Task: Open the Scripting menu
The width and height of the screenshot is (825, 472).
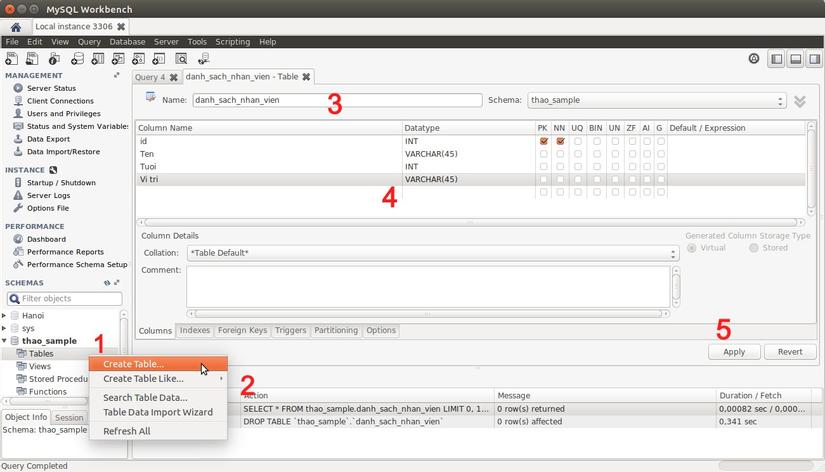Action: 233,42
